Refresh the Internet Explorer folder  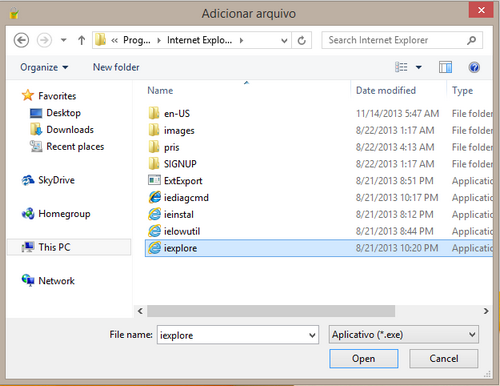[x=302, y=40]
